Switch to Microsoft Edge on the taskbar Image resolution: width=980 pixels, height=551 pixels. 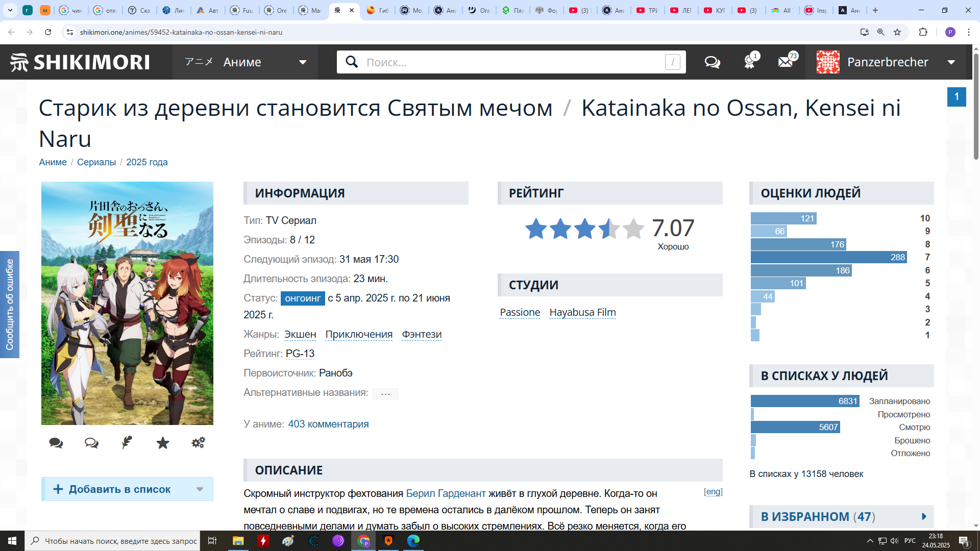413,541
